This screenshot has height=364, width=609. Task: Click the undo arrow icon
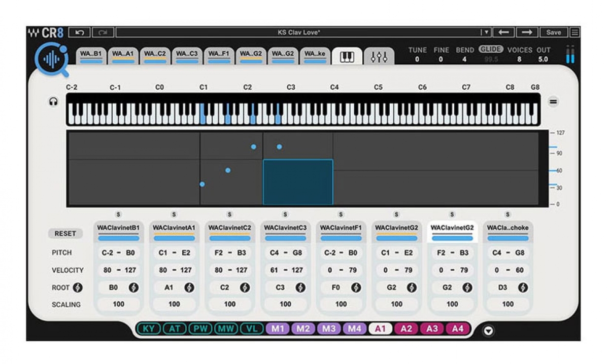(79, 32)
